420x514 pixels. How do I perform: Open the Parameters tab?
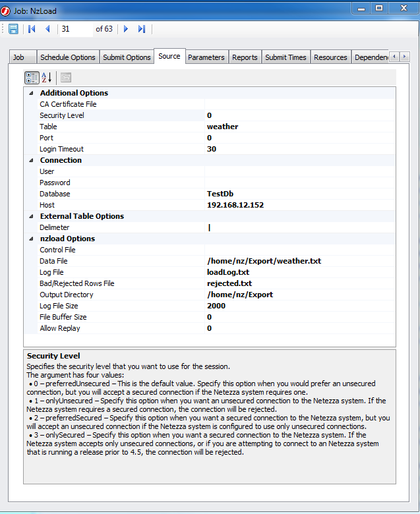point(206,57)
